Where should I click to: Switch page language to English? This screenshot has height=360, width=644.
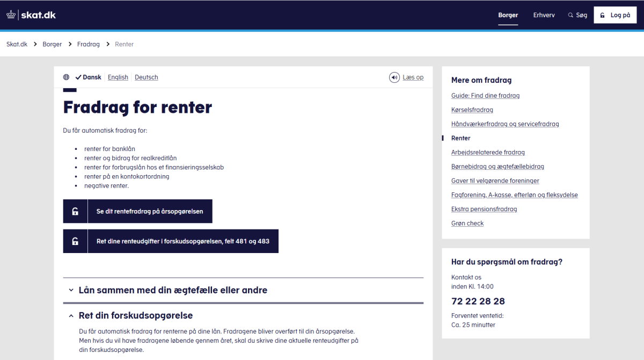118,77
